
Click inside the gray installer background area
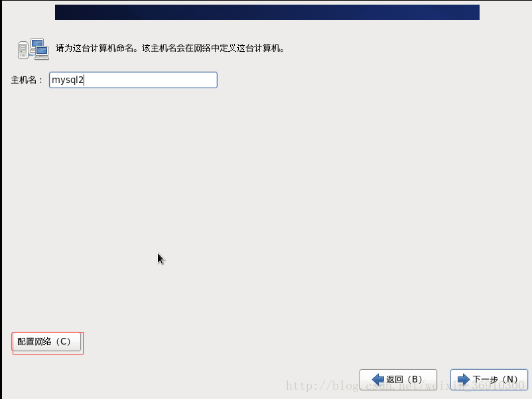tap(265, 199)
